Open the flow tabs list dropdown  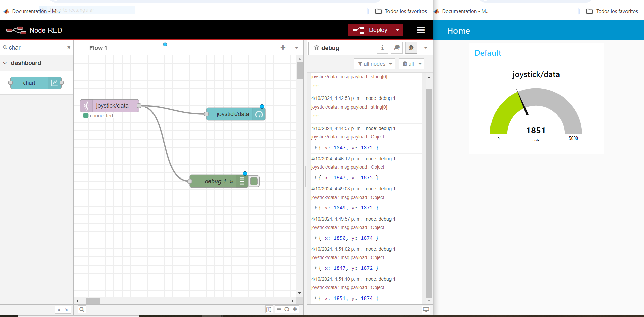297,48
